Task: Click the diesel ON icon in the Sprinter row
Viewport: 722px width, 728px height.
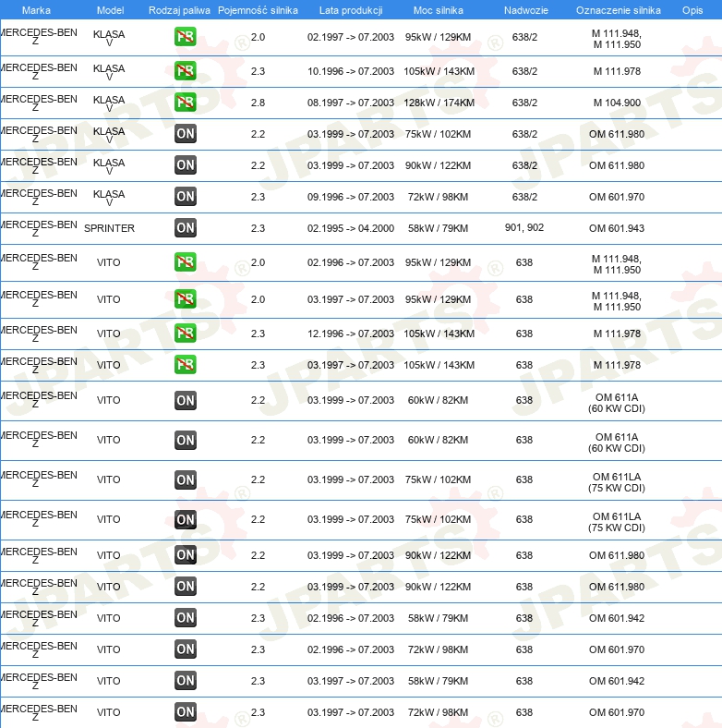Action: coord(186,227)
